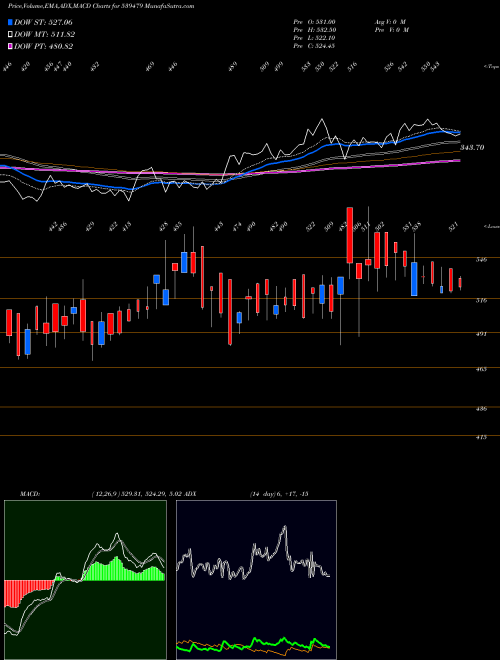Image resolution: width=500 pixels, height=660 pixels.
Task: Click the 491 price axis label
Action: click(x=482, y=334)
